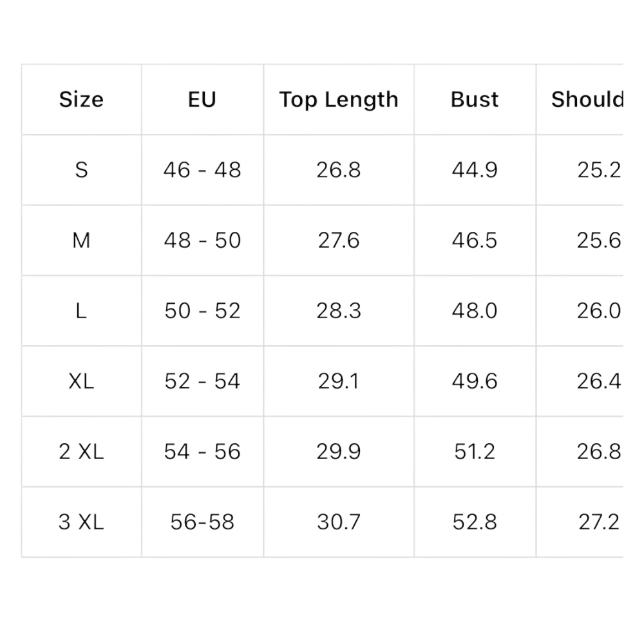
Task: Click the EU 50 - 52 cell
Action: coord(202,311)
